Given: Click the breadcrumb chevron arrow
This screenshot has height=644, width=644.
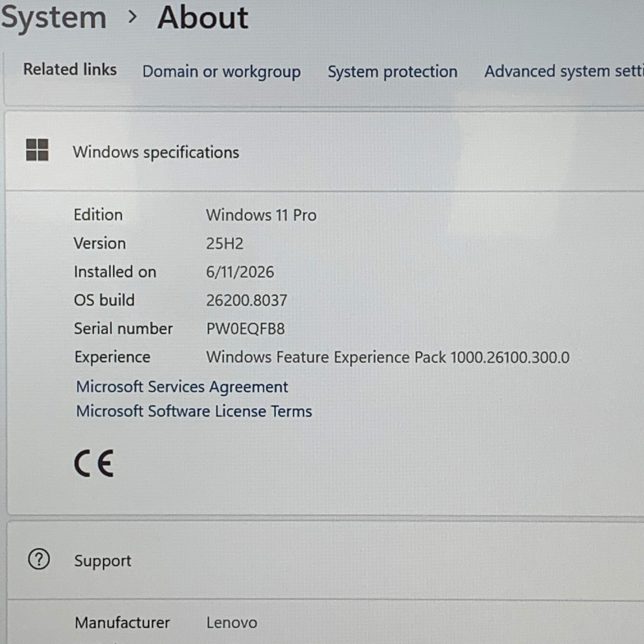Looking at the screenshot, I should (x=132, y=17).
